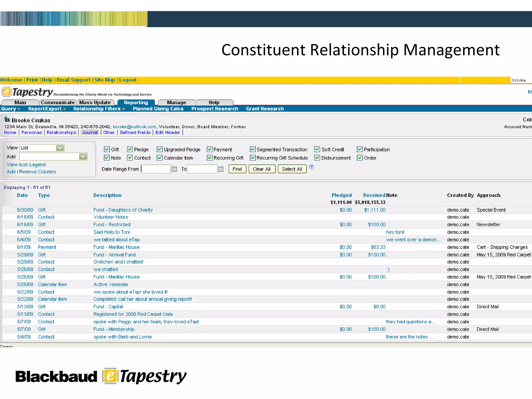Viewport: 532px width, 399px height.
Task: Toggle the Disbursement checkbox
Action: point(317,157)
